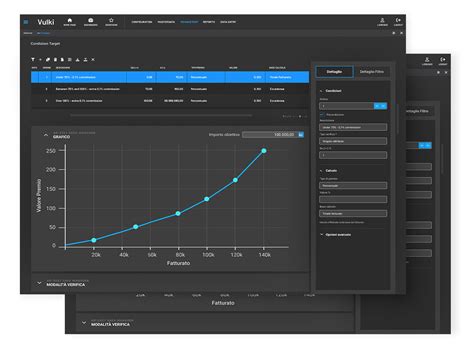The height and width of the screenshot is (361, 474).
Task: Click the list columns icon in grid toolbar
Action: (70, 60)
